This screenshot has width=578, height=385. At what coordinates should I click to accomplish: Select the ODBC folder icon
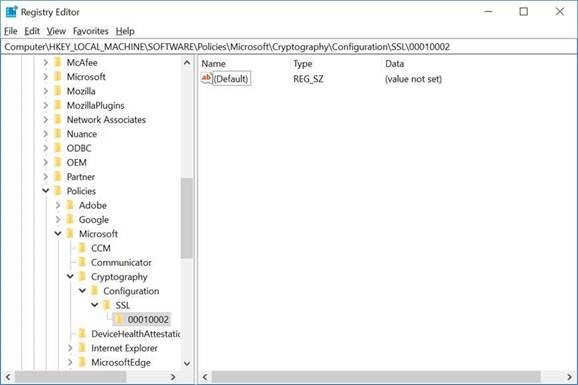58,148
